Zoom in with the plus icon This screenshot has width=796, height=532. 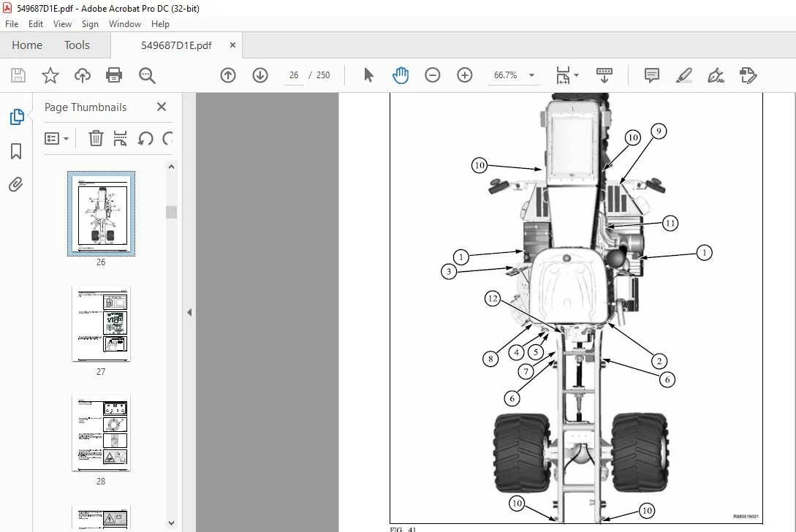point(464,75)
